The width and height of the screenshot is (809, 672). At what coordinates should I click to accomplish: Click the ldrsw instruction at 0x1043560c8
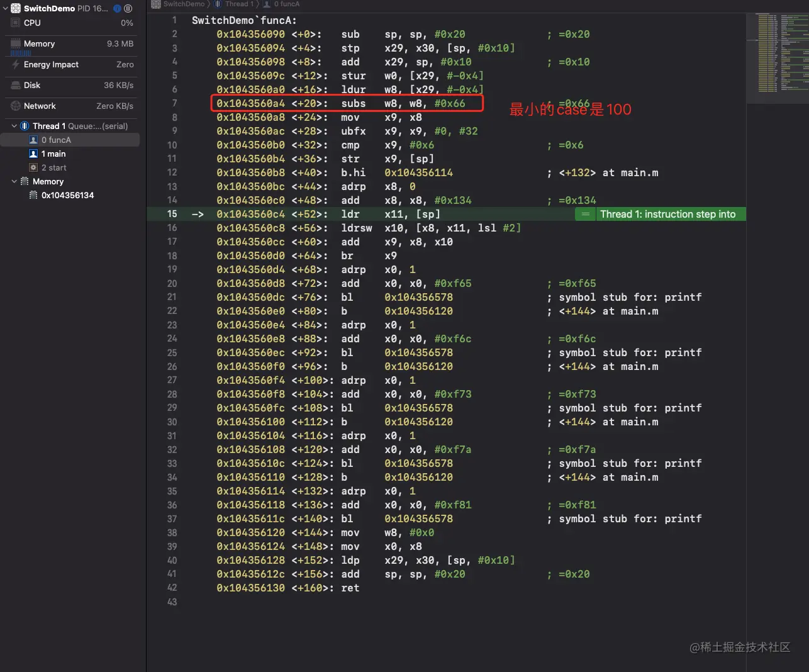point(369,228)
